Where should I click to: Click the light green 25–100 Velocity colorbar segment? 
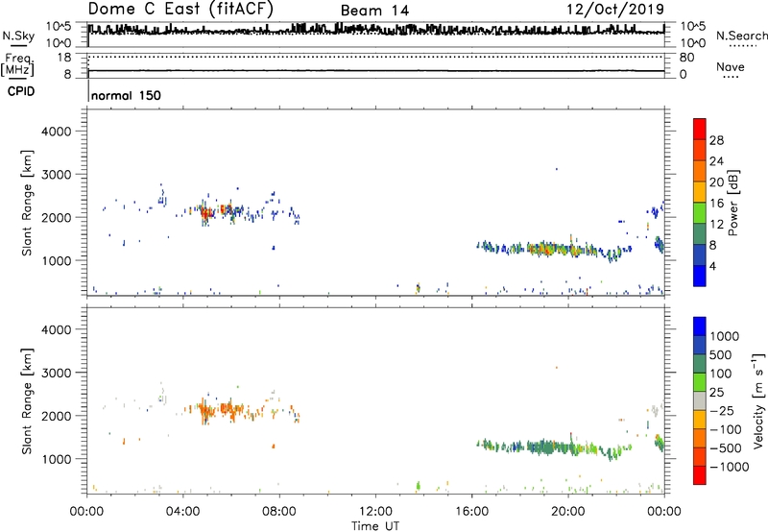coord(700,381)
